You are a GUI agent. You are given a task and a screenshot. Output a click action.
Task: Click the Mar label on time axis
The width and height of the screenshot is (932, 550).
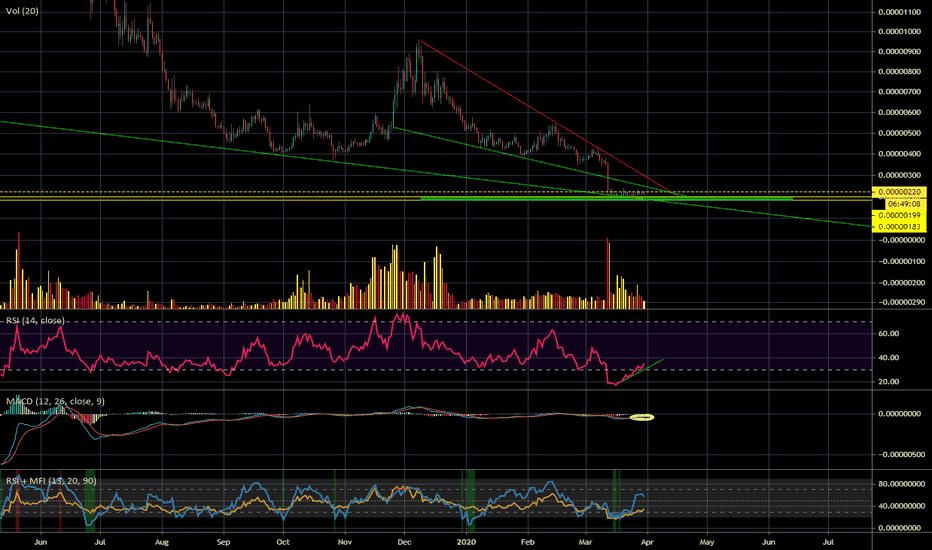[x=585, y=542]
